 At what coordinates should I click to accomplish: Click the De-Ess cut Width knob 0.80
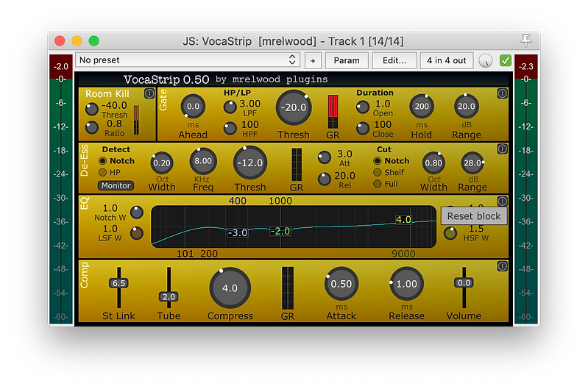[433, 163]
